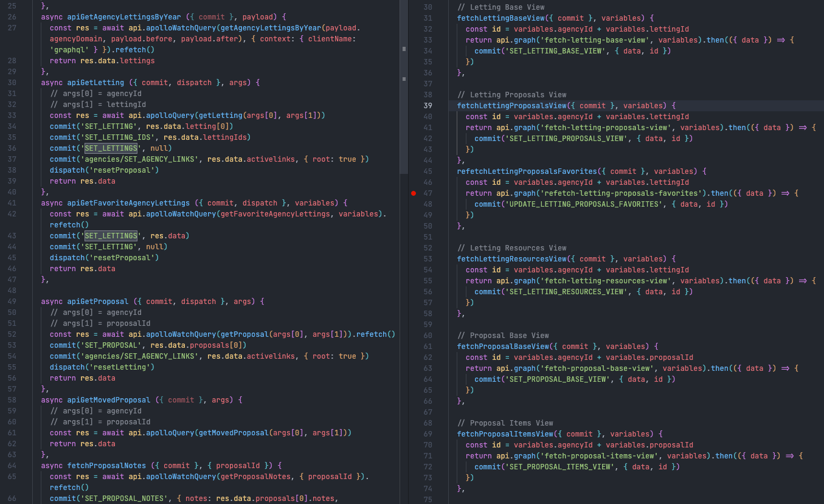Click the 'fetch-proposal-items-view' string

pyautogui.click(x=600, y=456)
